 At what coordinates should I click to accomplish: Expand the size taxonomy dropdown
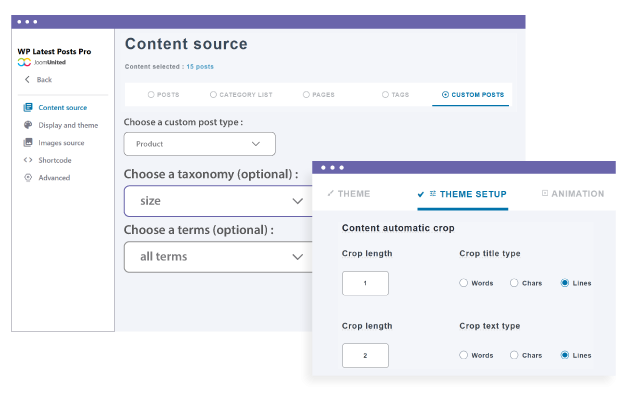(215, 201)
